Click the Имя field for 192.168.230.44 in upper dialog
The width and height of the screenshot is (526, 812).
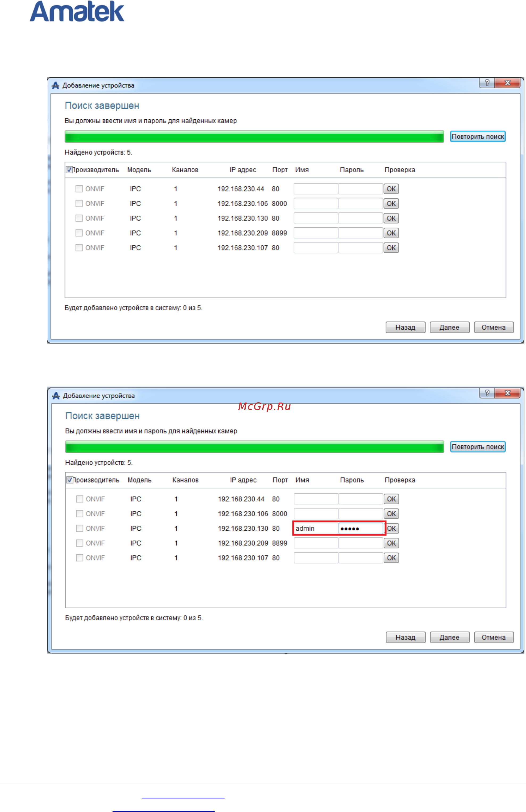click(316, 189)
